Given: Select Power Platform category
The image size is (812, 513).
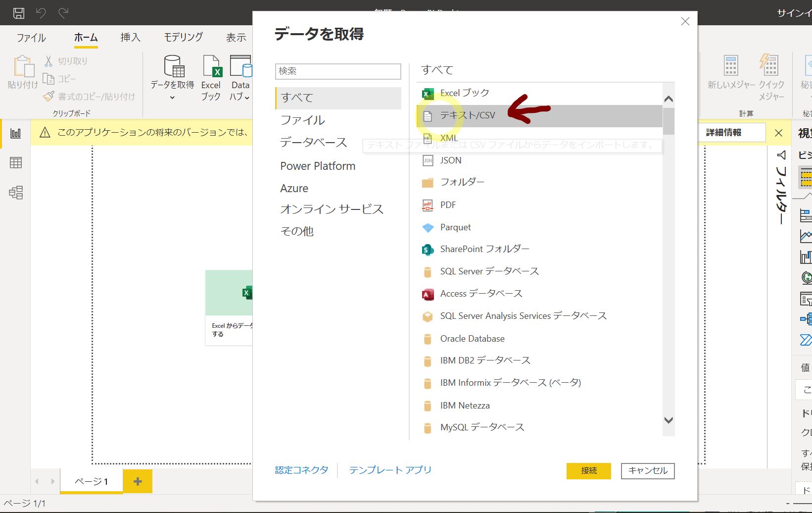Looking at the screenshot, I should [318, 166].
